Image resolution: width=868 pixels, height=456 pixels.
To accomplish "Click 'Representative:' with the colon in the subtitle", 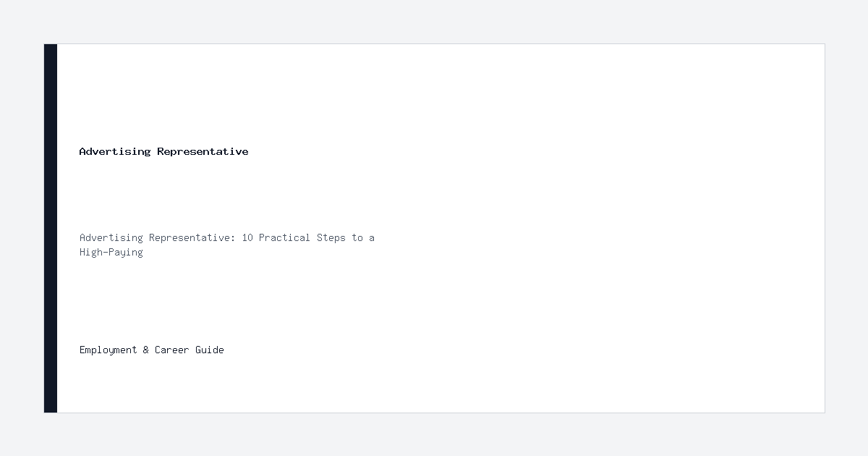I will (x=192, y=237).
